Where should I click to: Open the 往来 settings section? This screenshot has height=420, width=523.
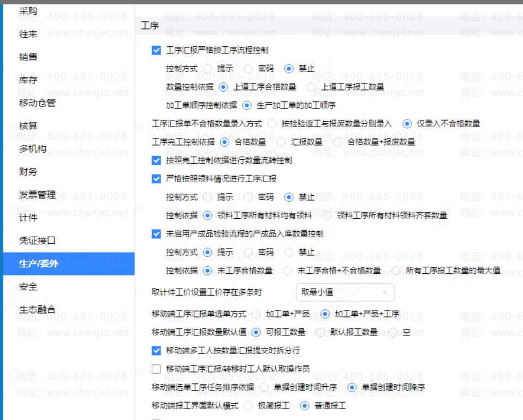click(x=28, y=34)
